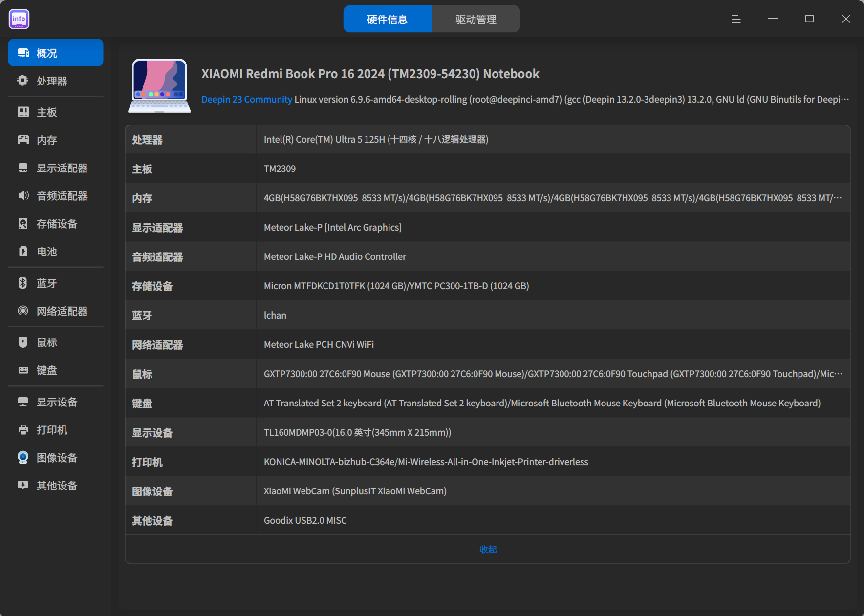Open Other Devices via its icon
864x616 pixels.
23,485
